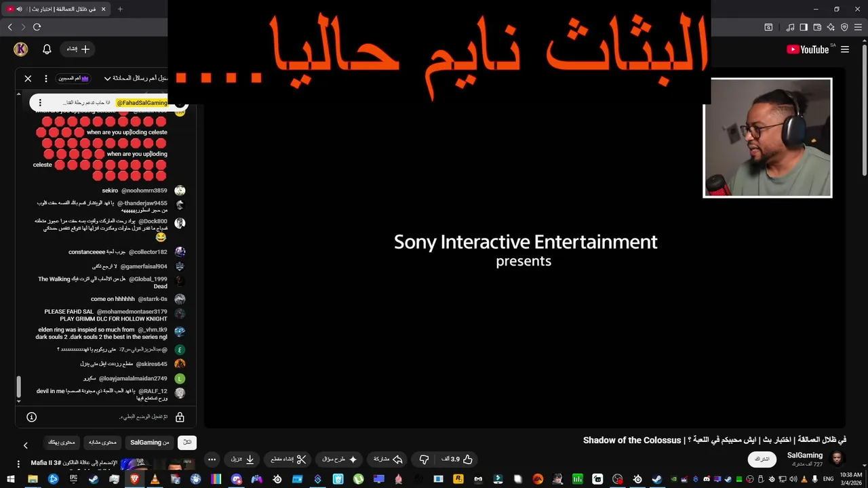Open a new browser tab

click(120, 9)
